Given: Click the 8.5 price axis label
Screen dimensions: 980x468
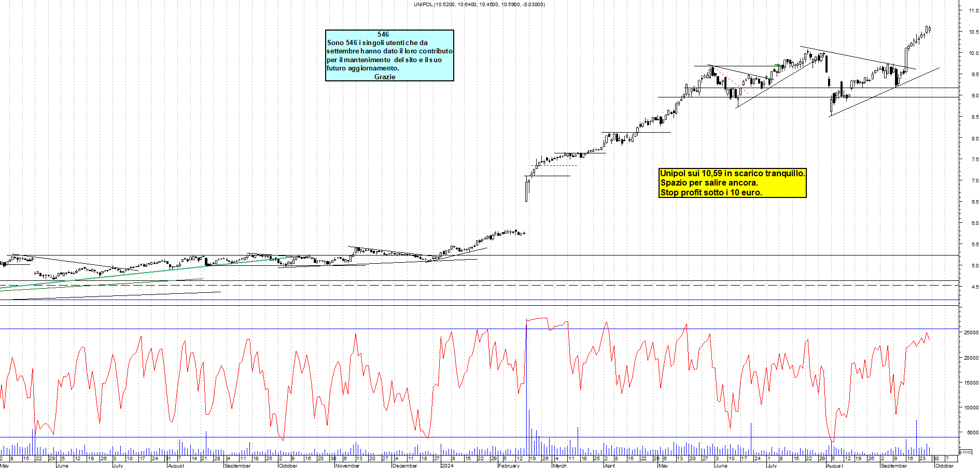Looking at the screenshot, I should pyautogui.click(x=975, y=117).
